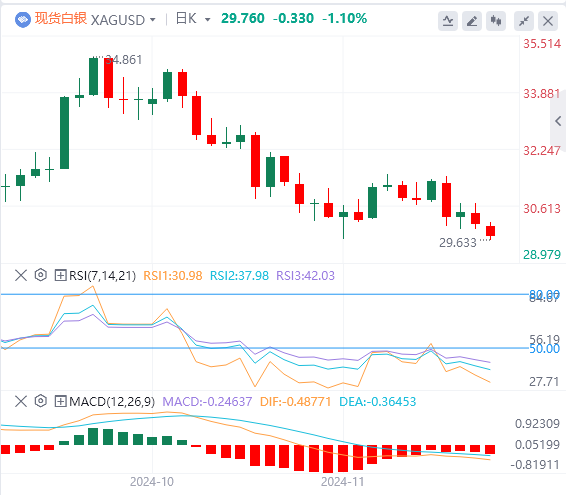The image size is (566, 495).
Task: Open MACD indicator settings hexagon
Action: (41, 401)
